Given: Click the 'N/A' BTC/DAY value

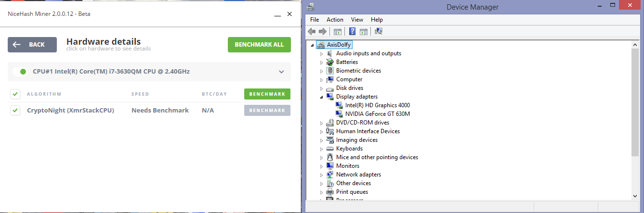Looking at the screenshot, I should pyautogui.click(x=208, y=111).
